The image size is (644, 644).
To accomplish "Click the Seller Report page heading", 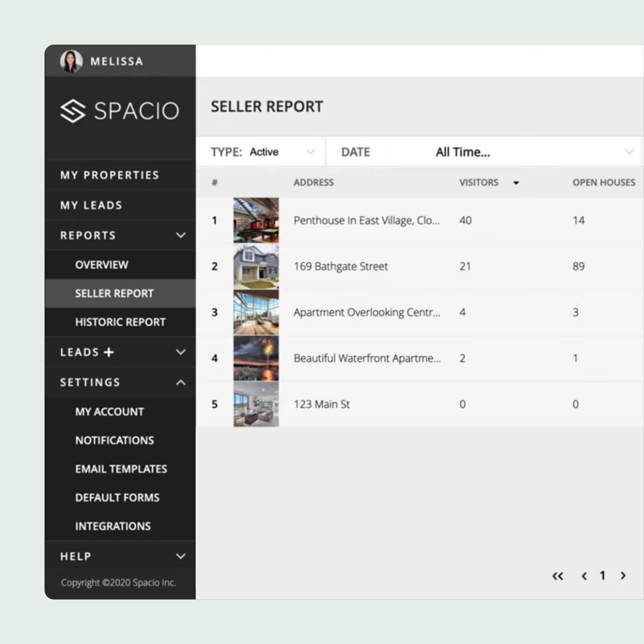I will pyautogui.click(x=267, y=107).
